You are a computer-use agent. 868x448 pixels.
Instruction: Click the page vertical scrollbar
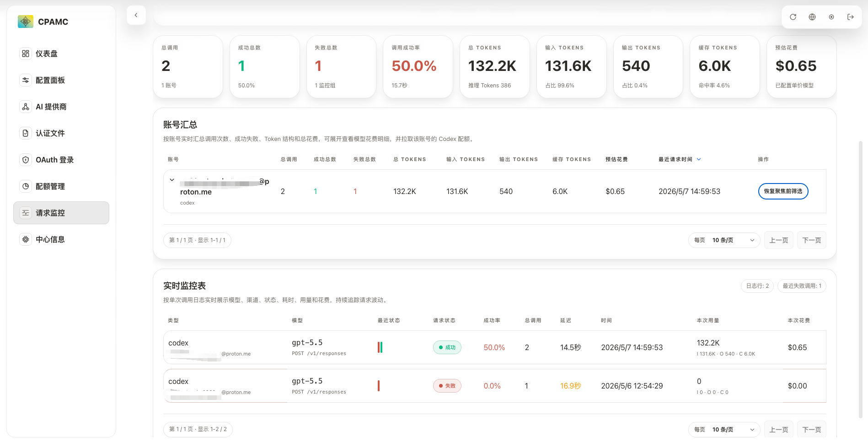860,279
